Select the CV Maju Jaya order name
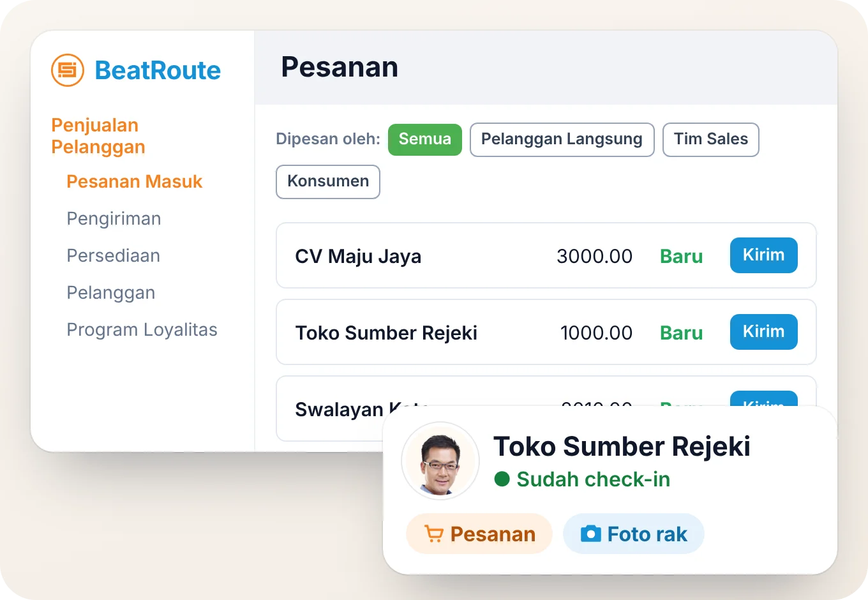This screenshot has height=600, width=868. (358, 257)
